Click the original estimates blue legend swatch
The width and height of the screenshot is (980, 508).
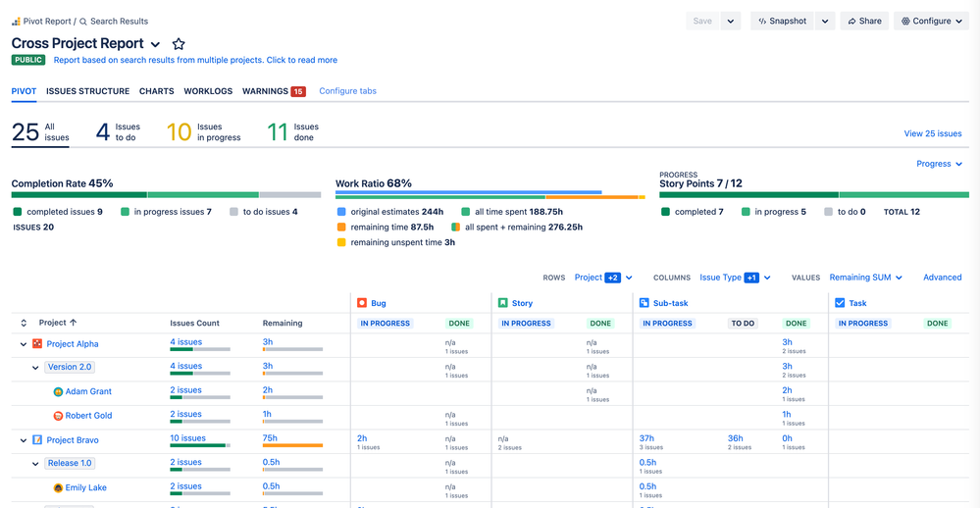tap(341, 212)
